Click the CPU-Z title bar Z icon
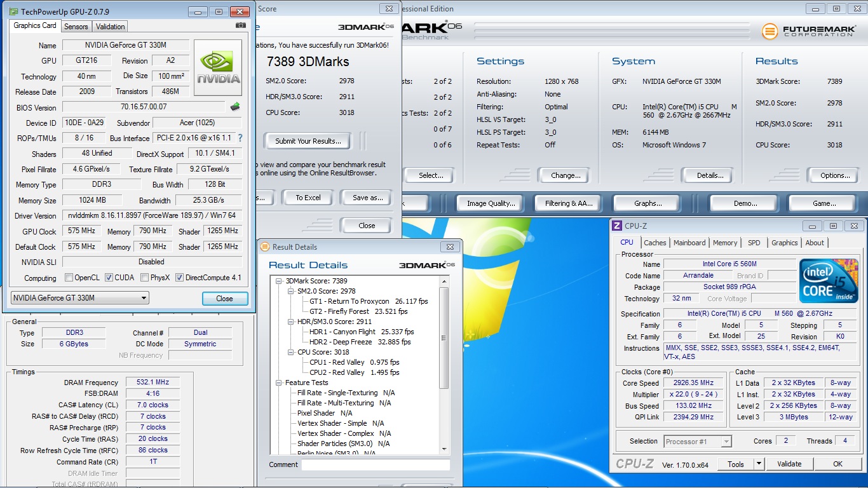Viewport: 868px width, 488px height. point(616,226)
